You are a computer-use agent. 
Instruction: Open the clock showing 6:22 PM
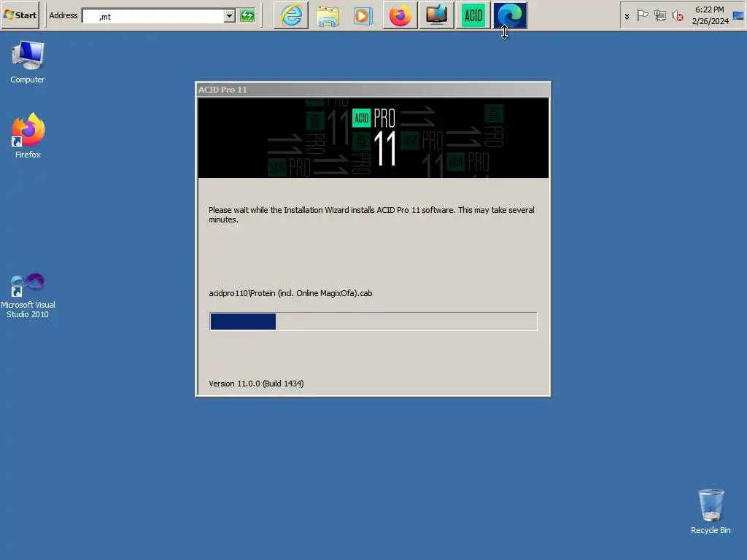click(710, 15)
